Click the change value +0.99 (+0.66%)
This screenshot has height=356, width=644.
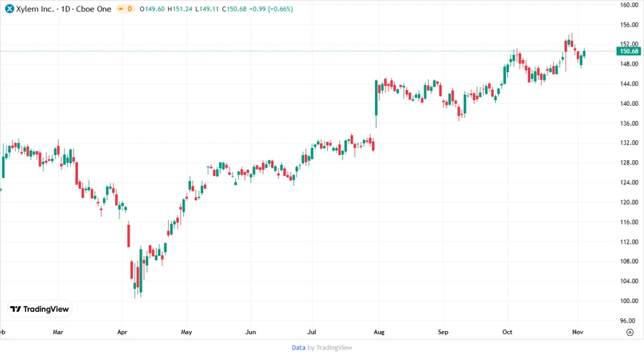tap(271, 9)
